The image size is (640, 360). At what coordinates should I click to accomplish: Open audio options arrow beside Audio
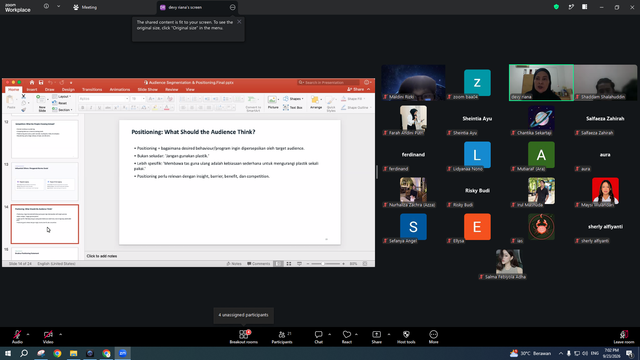28,334
